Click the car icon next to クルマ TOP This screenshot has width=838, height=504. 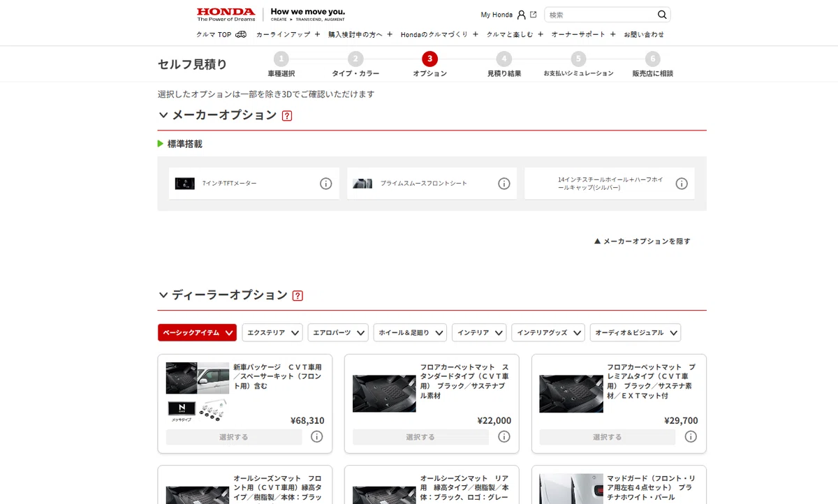point(241,34)
